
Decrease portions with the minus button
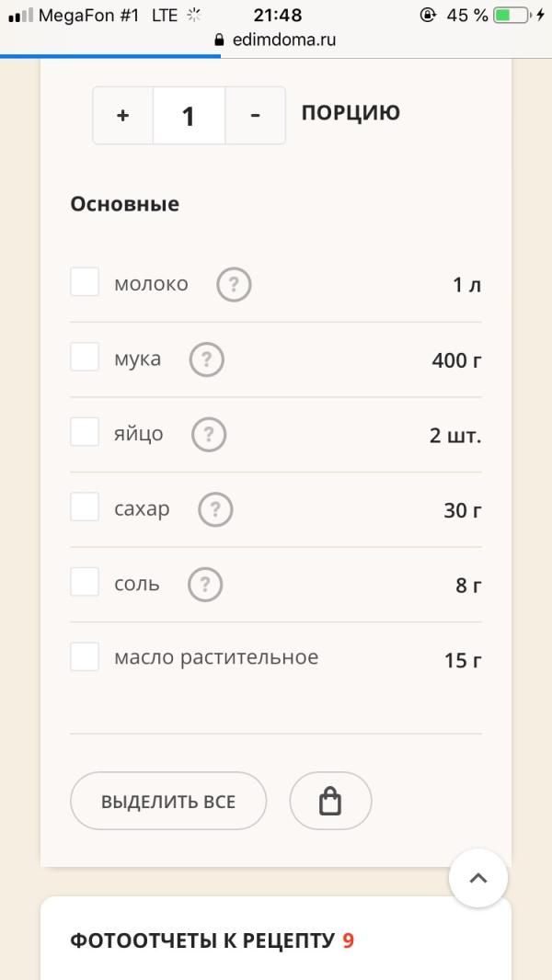pyautogui.click(x=255, y=116)
